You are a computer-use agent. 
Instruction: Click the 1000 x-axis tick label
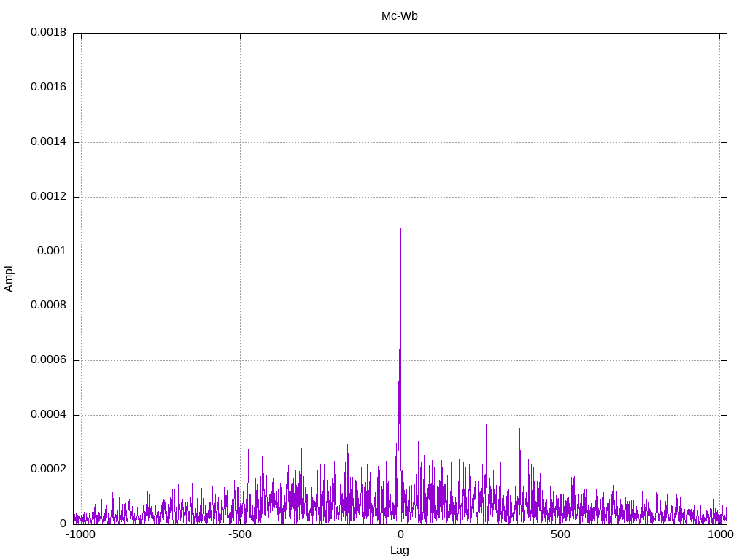tap(719, 534)
